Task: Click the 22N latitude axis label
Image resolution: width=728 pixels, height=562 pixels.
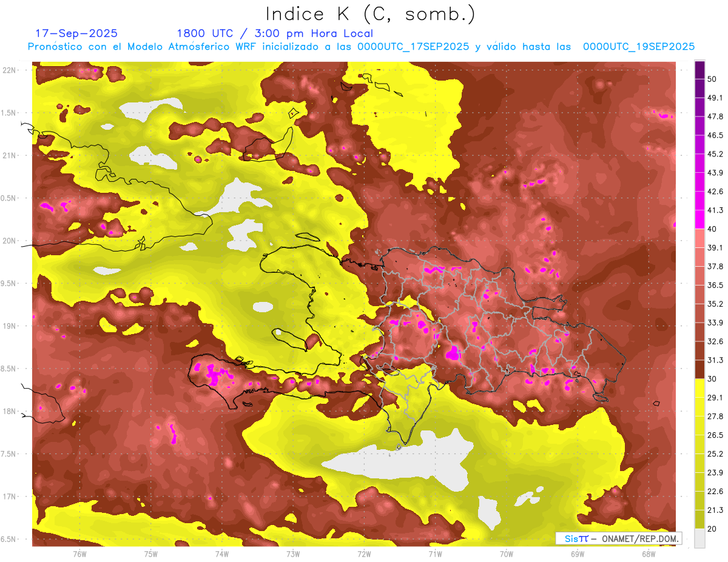Action: click(10, 70)
